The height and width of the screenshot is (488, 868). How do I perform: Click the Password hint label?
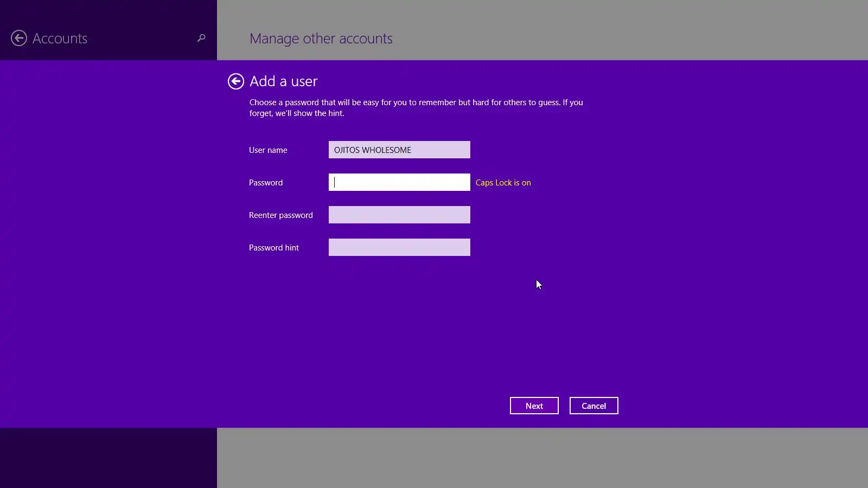[x=274, y=248]
